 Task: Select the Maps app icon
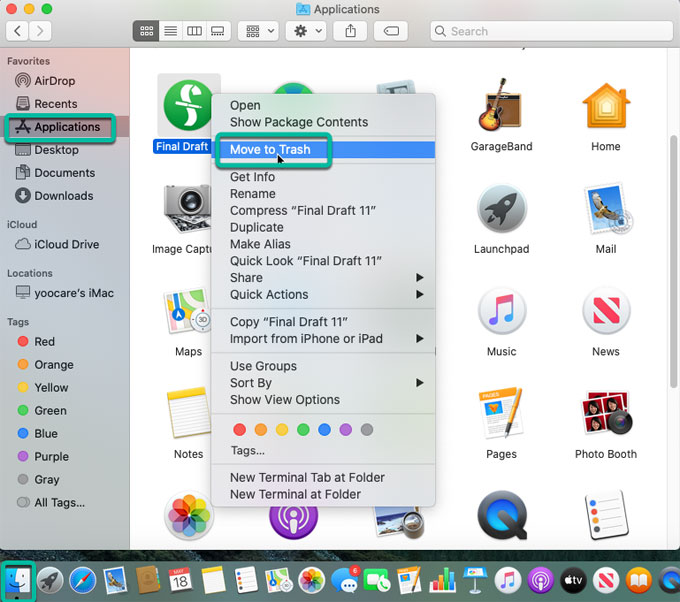(x=187, y=311)
